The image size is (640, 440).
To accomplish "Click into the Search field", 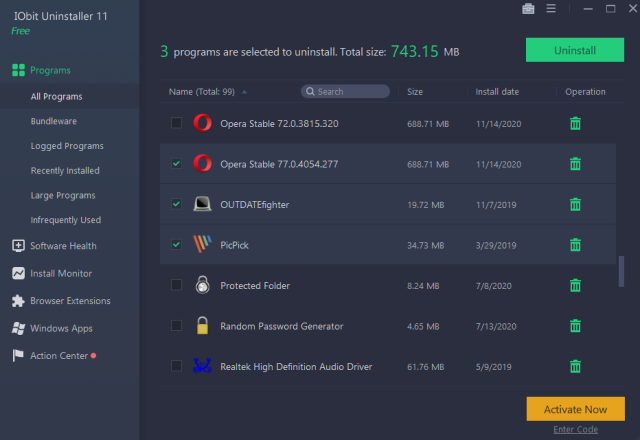I will pyautogui.click(x=345, y=91).
